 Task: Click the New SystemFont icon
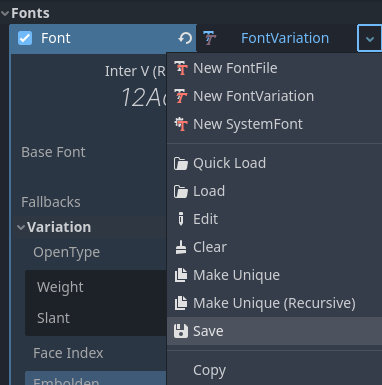181,124
